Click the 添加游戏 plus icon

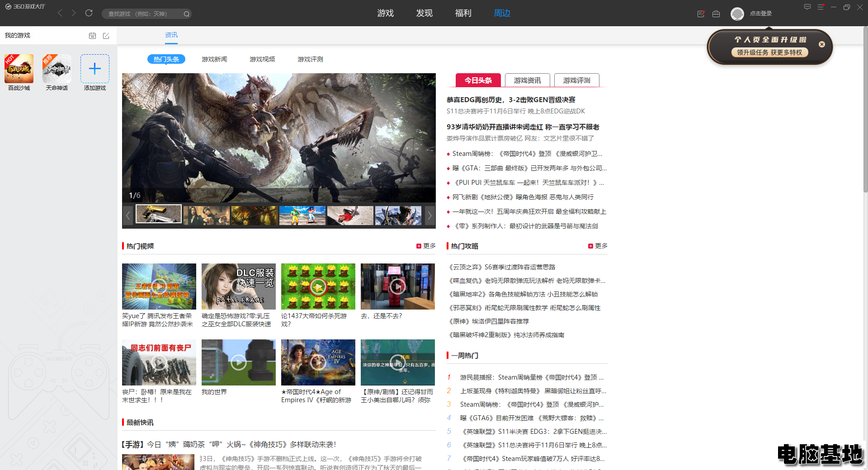pos(95,69)
